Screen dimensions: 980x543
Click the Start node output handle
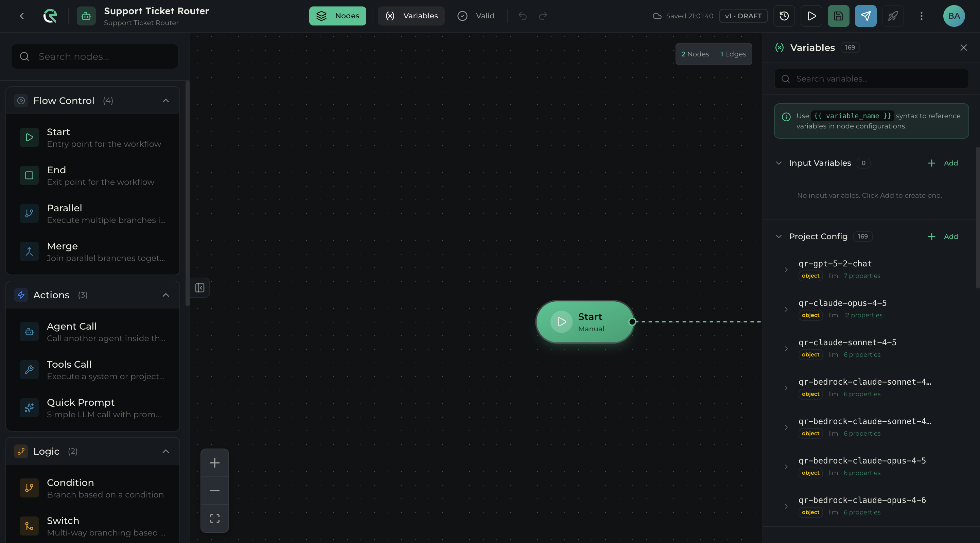[x=632, y=322]
